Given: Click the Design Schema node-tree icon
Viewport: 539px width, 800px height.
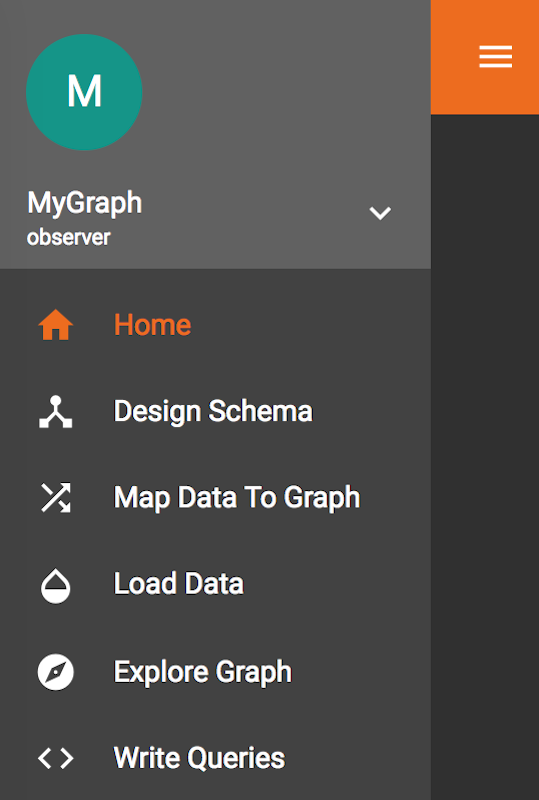Looking at the screenshot, I should point(56,411).
